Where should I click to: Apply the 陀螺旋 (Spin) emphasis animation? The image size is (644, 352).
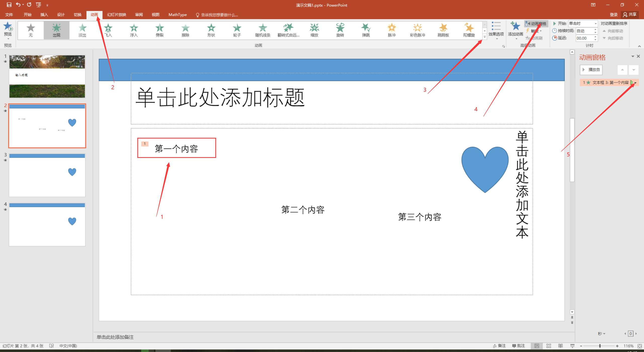469,30
